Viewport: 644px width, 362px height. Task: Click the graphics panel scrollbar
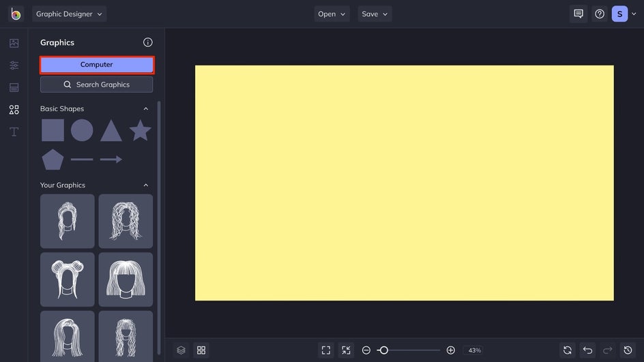tap(159, 228)
